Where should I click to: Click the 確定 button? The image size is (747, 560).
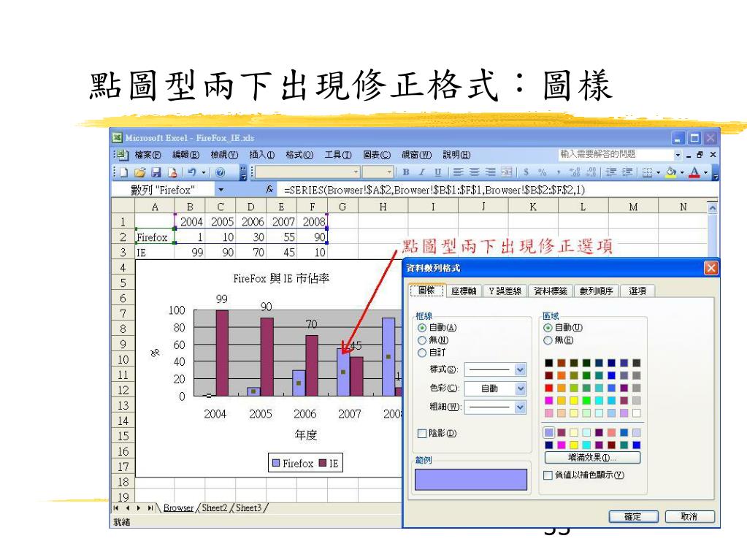click(x=633, y=517)
